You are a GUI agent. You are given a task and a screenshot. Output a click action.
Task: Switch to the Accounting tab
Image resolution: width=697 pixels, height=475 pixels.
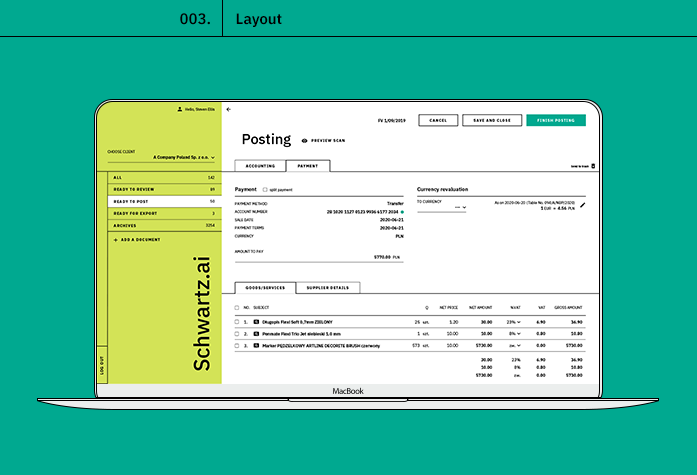pos(260,166)
